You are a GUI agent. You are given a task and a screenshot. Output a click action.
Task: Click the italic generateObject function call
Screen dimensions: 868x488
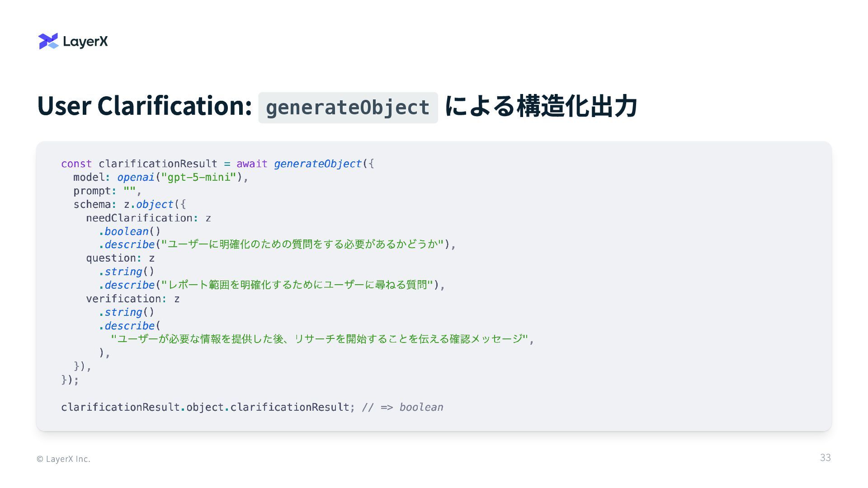point(317,164)
